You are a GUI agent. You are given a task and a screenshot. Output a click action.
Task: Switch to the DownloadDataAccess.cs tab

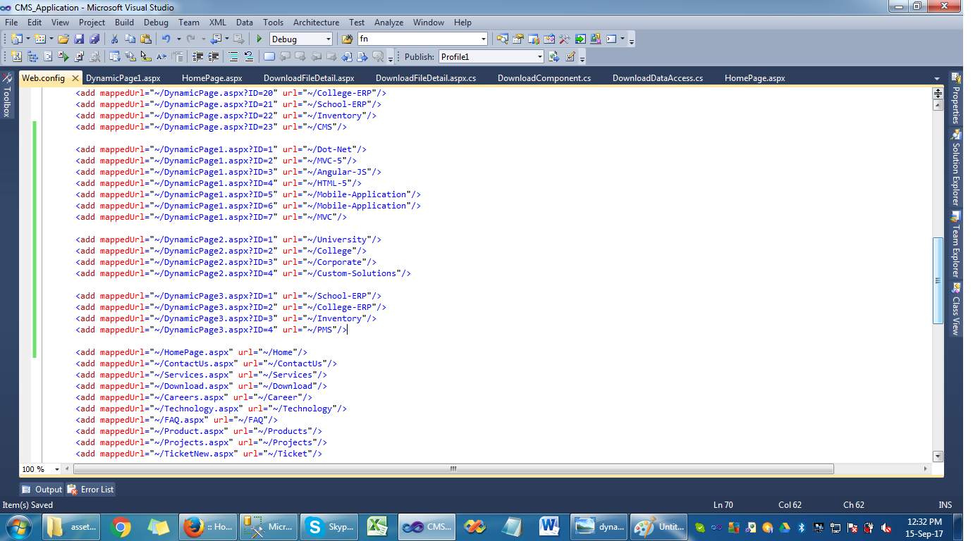point(658,78)
